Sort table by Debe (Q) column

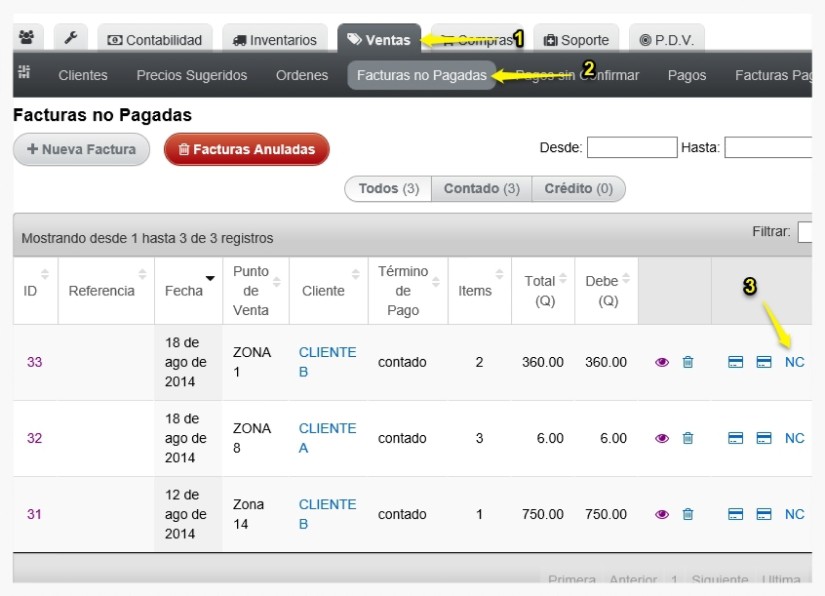607,290
